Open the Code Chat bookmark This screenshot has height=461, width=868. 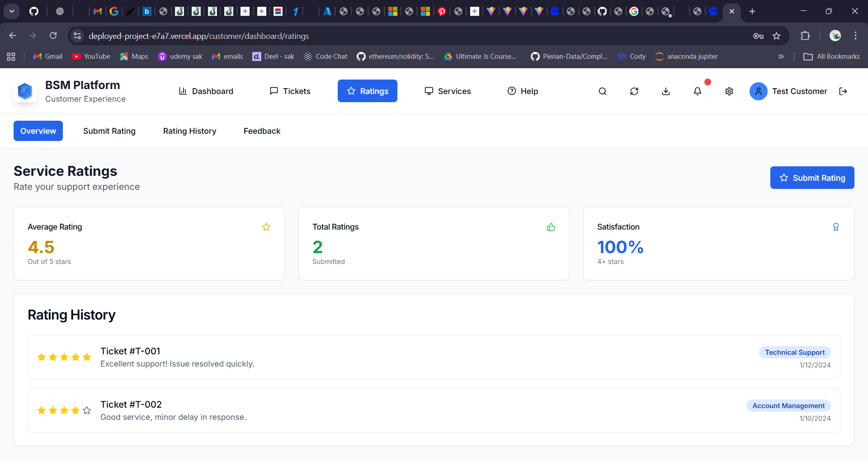(325, 56)
